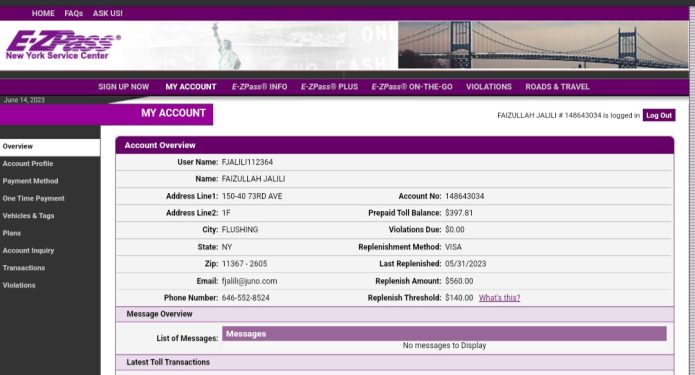Open the FAQs page
The height and width of the screenshot is (375, 695).
74,13
